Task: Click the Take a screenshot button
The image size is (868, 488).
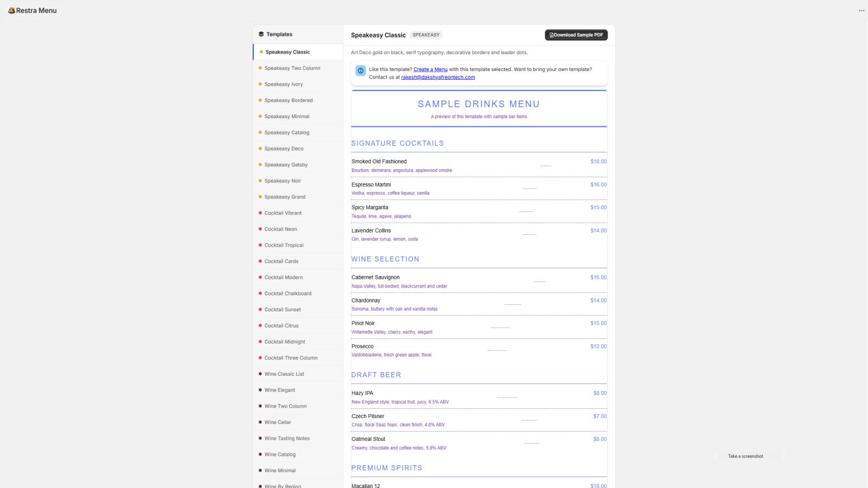Action: 745,456
